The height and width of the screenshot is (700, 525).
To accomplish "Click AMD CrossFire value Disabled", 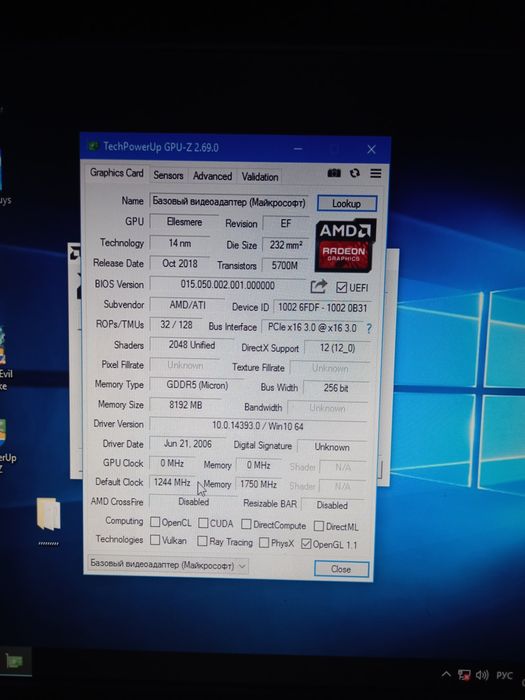I will (193, 502).
